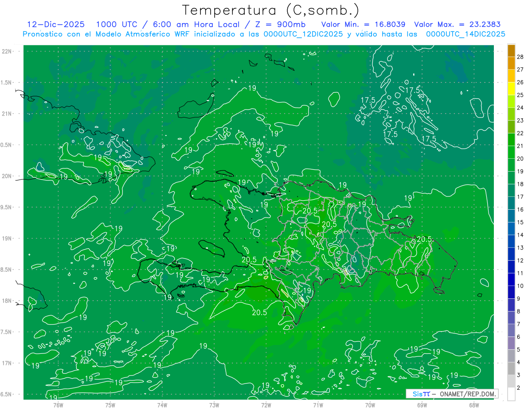Click the dark blue legend band near 10
532x411 pixels.
(511, 280)
